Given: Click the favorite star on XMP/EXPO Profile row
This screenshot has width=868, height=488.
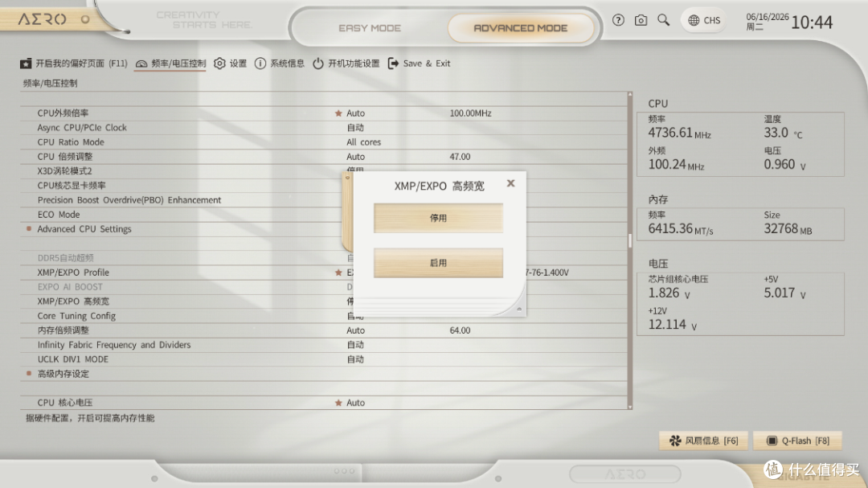Looking at the screenshot, I should 338,273.
